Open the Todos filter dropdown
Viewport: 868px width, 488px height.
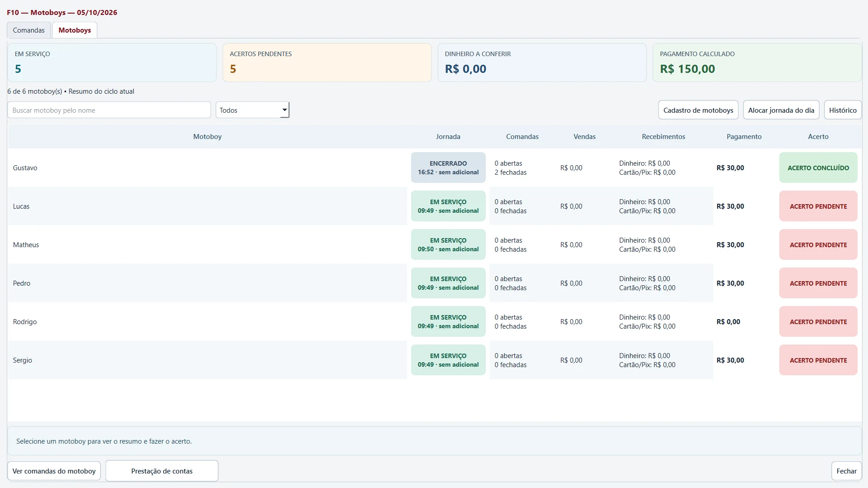[x=252, y=110]
